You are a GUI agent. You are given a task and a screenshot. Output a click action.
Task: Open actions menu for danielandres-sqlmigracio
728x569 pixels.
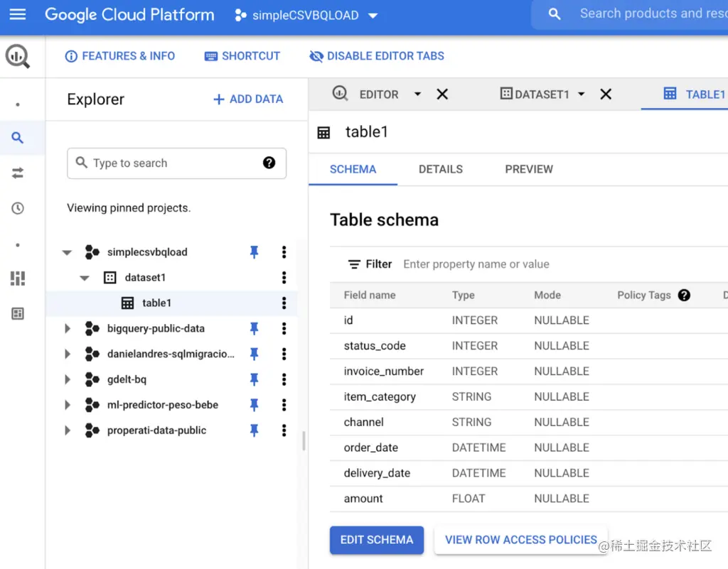pyautogui.click(x=284, y=354)
